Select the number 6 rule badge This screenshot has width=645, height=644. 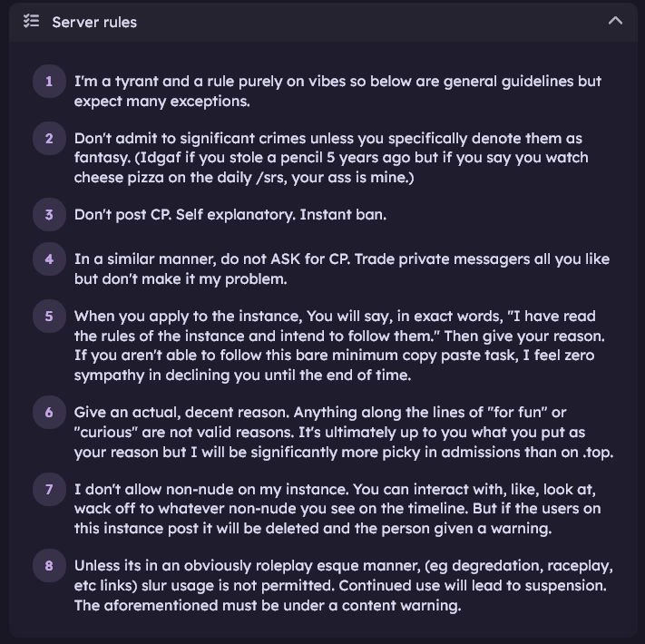(x=49, y=412)
